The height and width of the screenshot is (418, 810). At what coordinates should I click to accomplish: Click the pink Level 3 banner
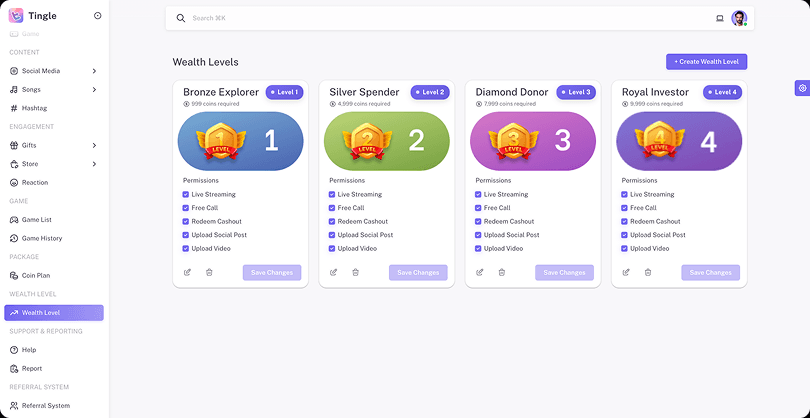point(533,141)
